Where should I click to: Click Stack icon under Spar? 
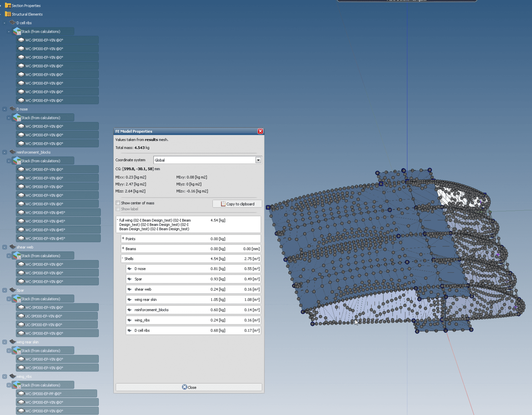pos(17,299)
